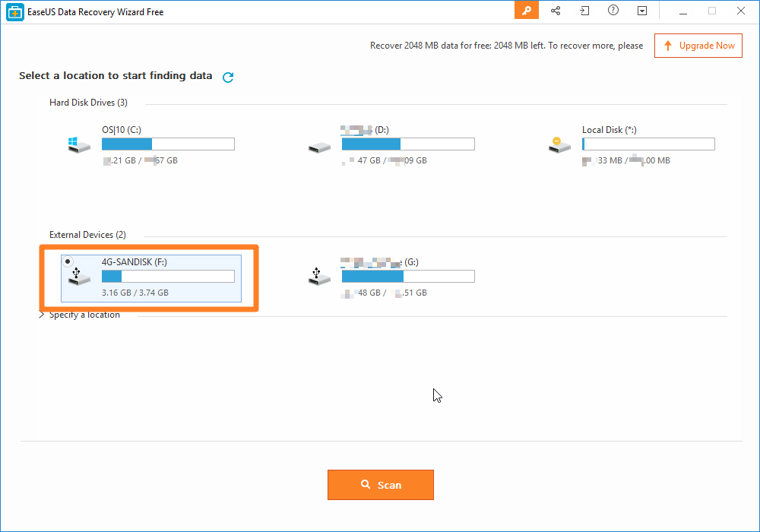Select the OS|10 (C:) drive icon
This screenshot has width=760, height=532.
pyautogui.click(x=79, y=145)
